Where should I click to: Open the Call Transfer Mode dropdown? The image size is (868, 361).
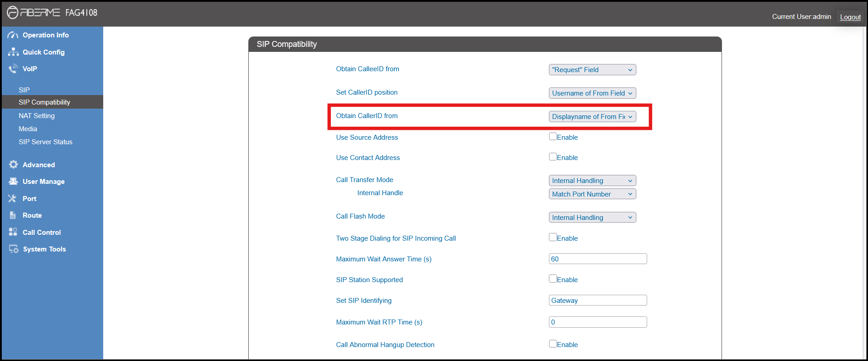(592, 181)
